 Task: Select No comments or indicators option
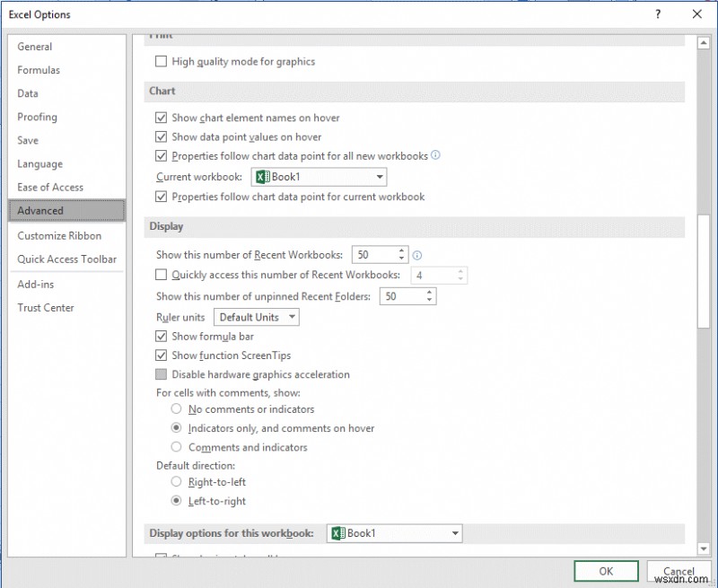point(175,409)
